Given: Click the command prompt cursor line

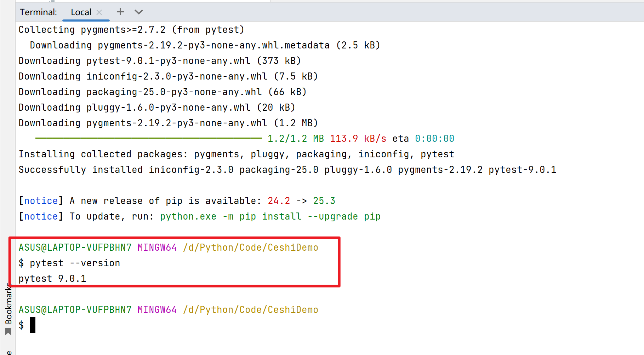Looking at the screenshot, I should [27, 325].
